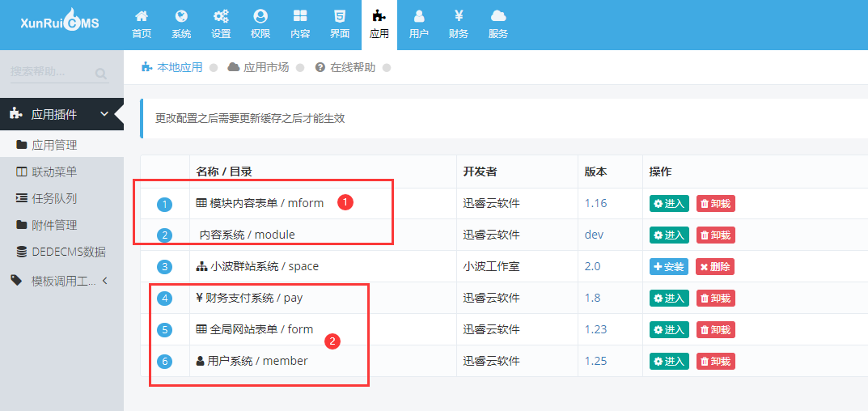Uninstall the member application
The height and width of the screenshot is (411, 868).
715,361
